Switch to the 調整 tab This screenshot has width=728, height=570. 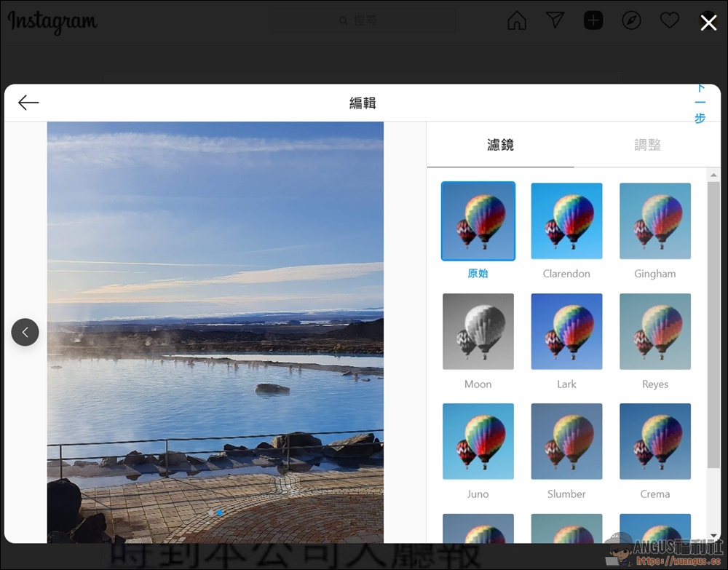pos(647,145)
